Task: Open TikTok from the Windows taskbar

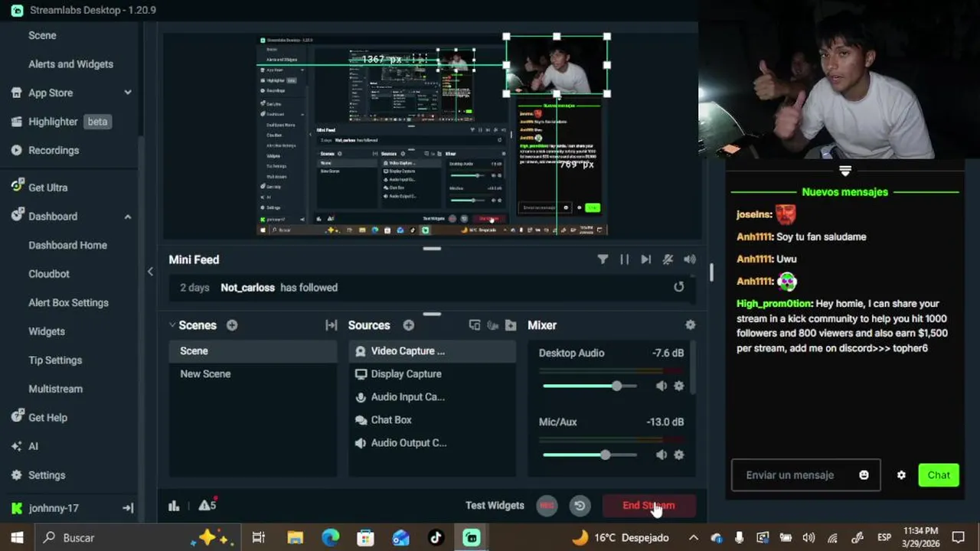Action: [436, 537]
